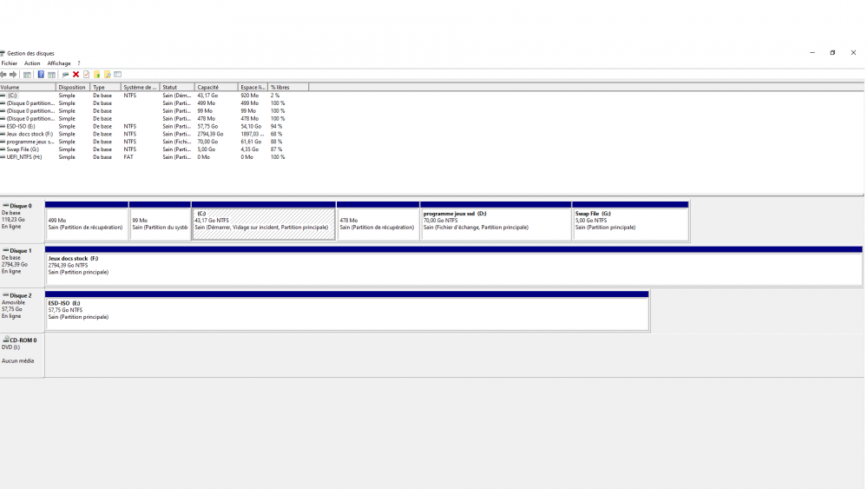868x489 pixels.
Task: Click the Gestion des disques title bar icon
Action: click(3, 53)
